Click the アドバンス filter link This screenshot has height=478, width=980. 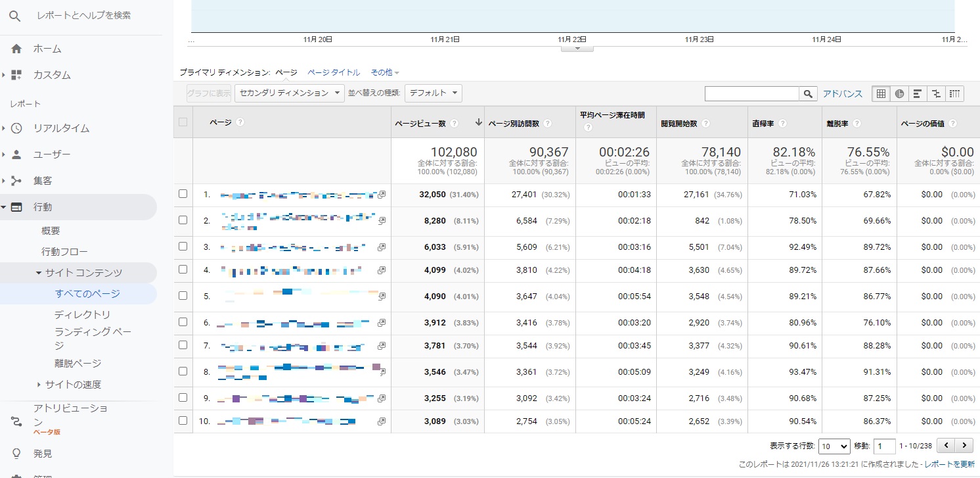pos(843,94)
